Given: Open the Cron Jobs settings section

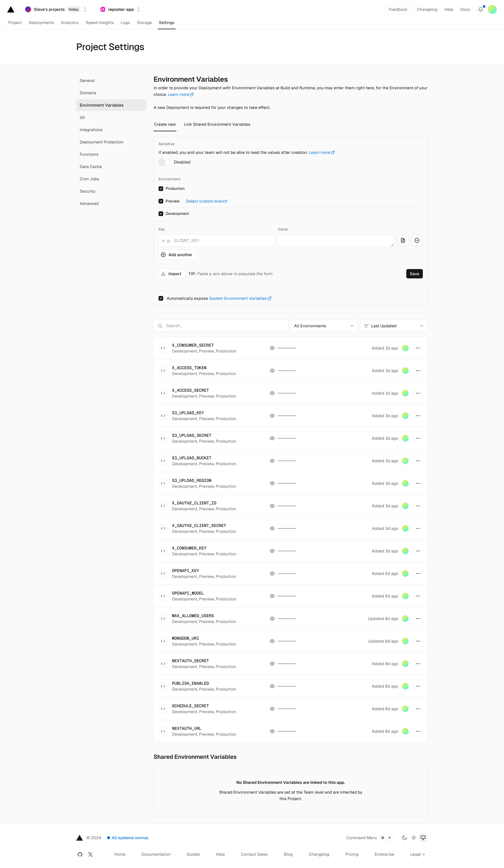Looking at the screenshot, I should click(111, 179).
